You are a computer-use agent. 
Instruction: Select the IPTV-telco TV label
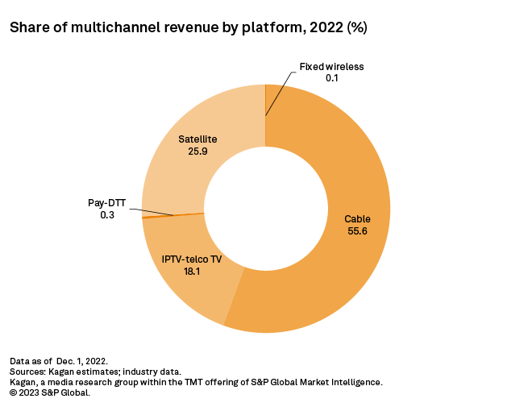193,259
